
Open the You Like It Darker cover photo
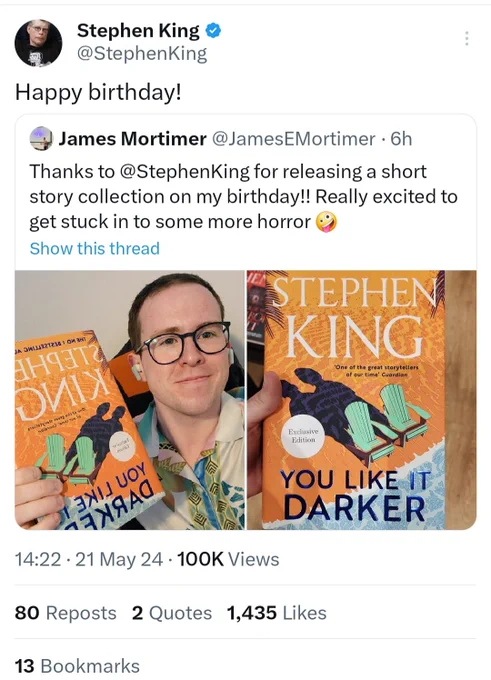(x=362, y=400)
